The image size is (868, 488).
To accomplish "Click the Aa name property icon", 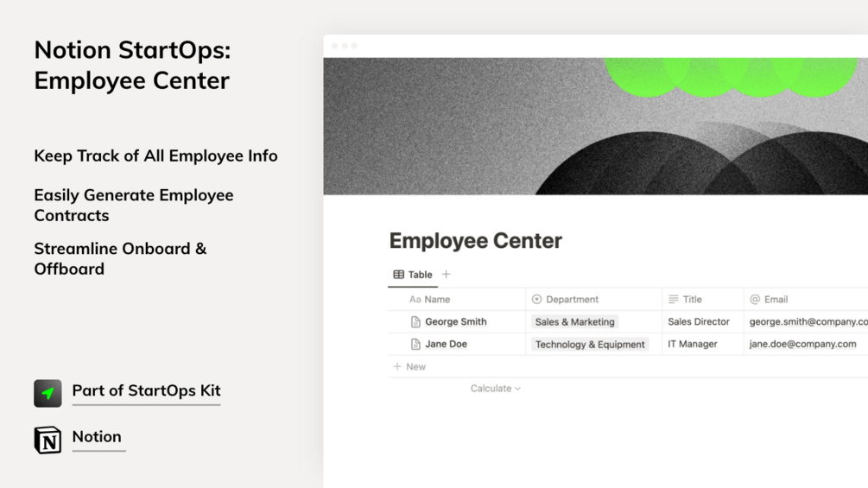I will pyautogui.click(x=415, y=300).
